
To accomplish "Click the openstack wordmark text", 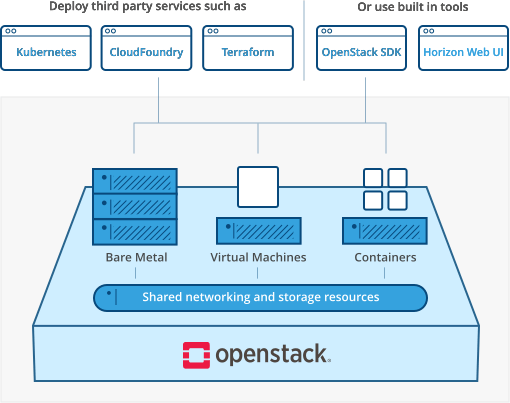I will [273, 354].
